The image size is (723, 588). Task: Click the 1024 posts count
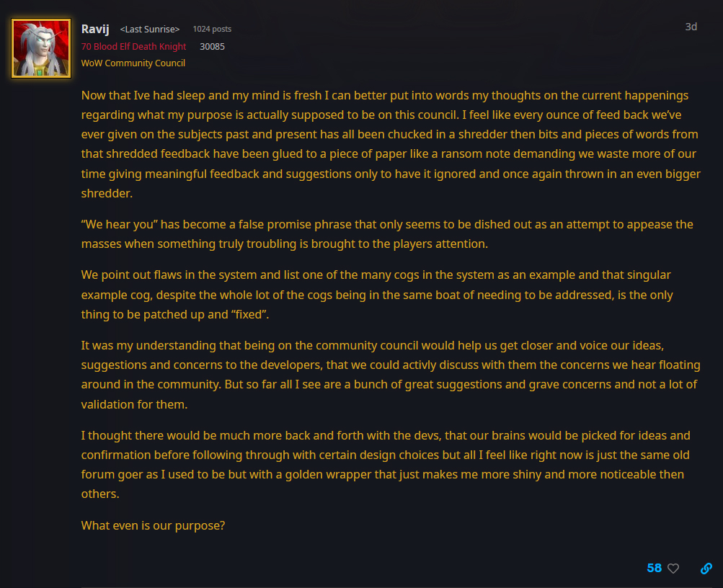(212, 29)
